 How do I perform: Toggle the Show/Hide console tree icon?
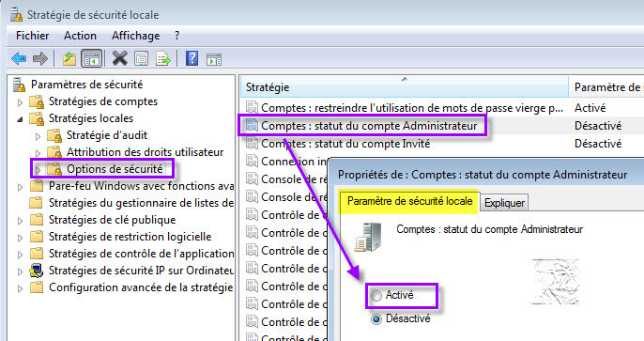(x=91, y=59)
